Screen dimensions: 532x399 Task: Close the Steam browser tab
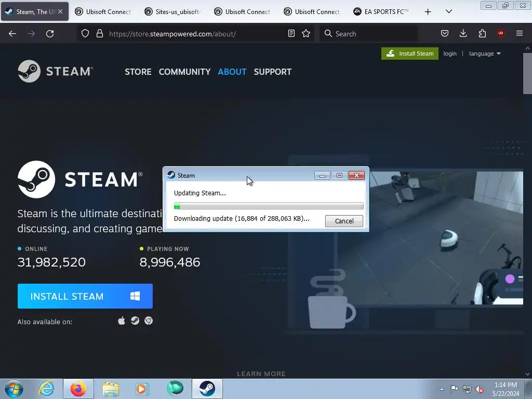tap(60, 11)
